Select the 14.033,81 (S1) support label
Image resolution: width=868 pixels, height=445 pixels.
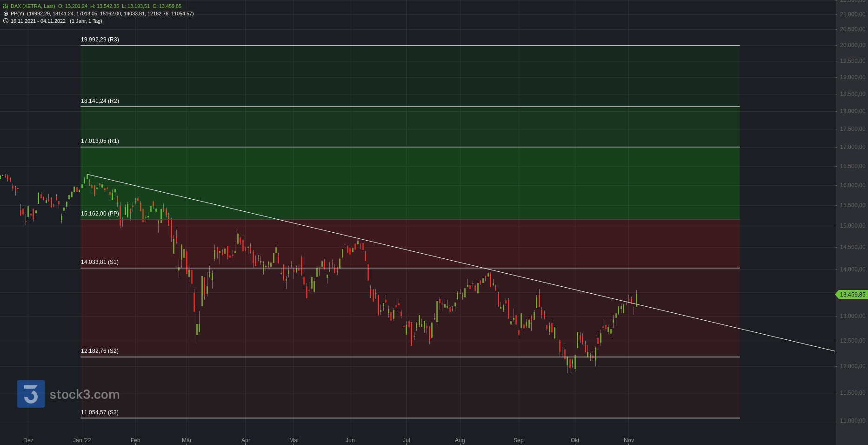pyautogui.click(x=100, y=262)
